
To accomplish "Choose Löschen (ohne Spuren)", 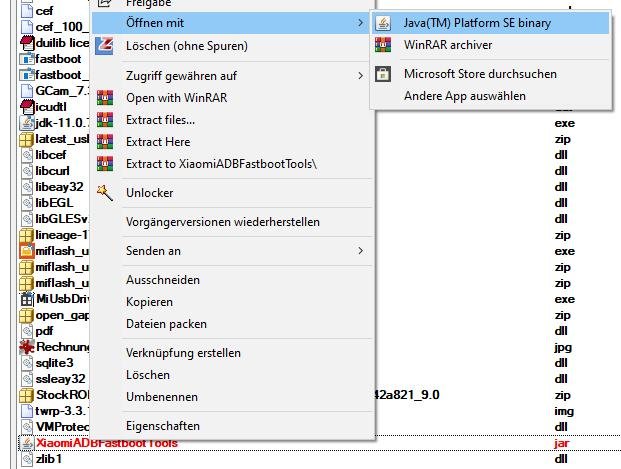I will pos(233,46).
